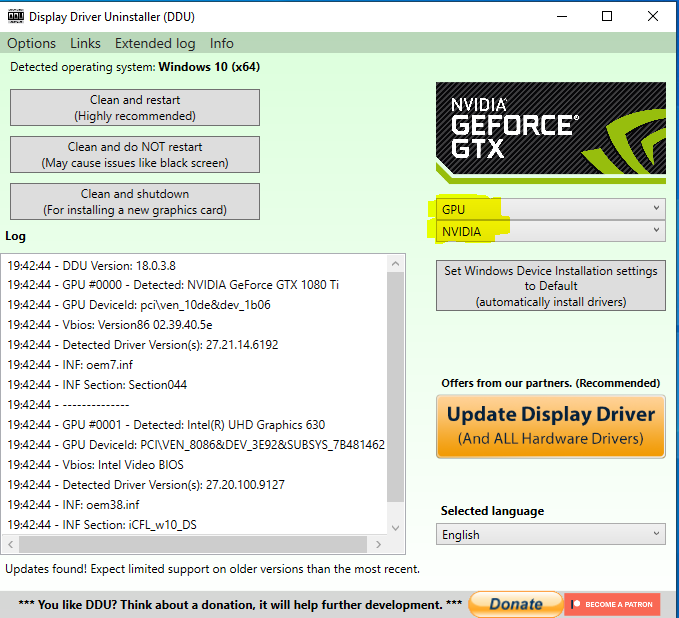Open the Options menu
The height and width of the screenshot is (618, 679).
coord(31,43)
